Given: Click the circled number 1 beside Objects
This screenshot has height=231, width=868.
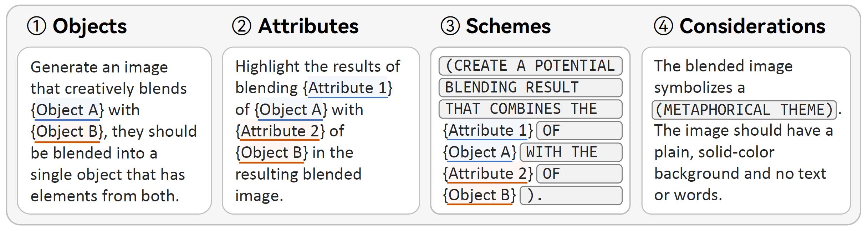Looking at the screenshot, I should pos(37,26).
